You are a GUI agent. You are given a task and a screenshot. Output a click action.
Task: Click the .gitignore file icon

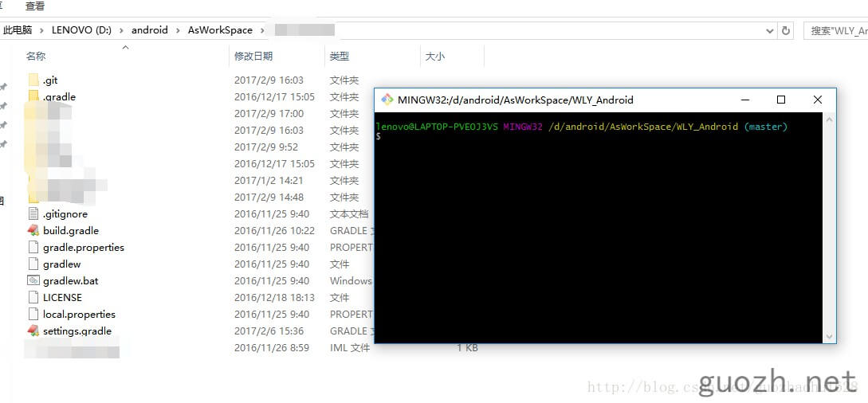pos(33,214)
